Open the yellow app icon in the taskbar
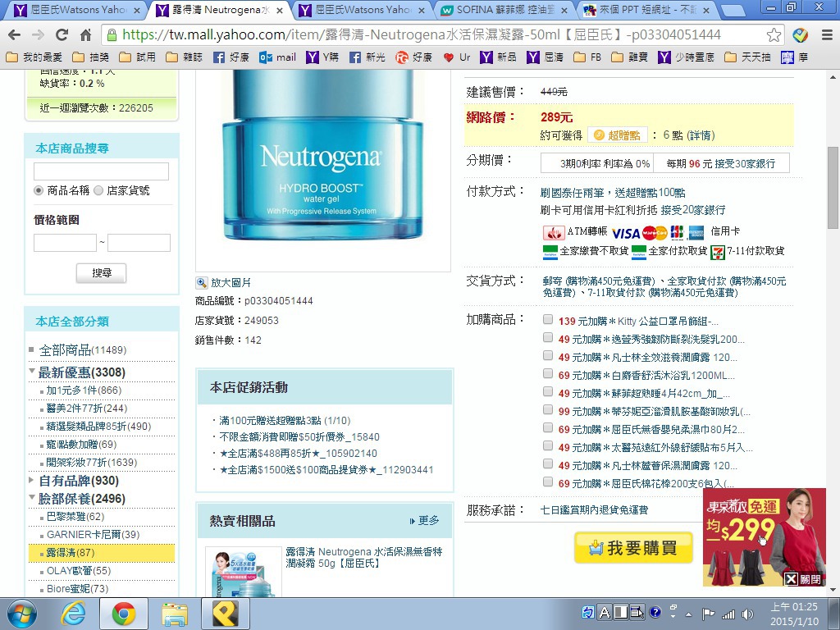Viewport: 840px width, 630px height. pyautogui.click(x=225, y=614)
